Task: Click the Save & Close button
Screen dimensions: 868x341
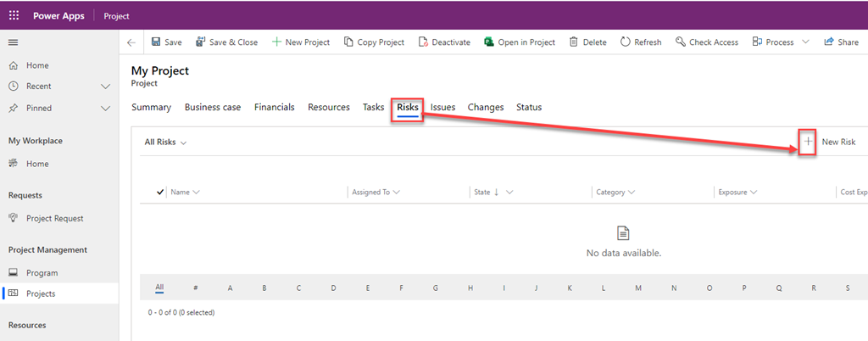Action: click(x=226, y=42)
